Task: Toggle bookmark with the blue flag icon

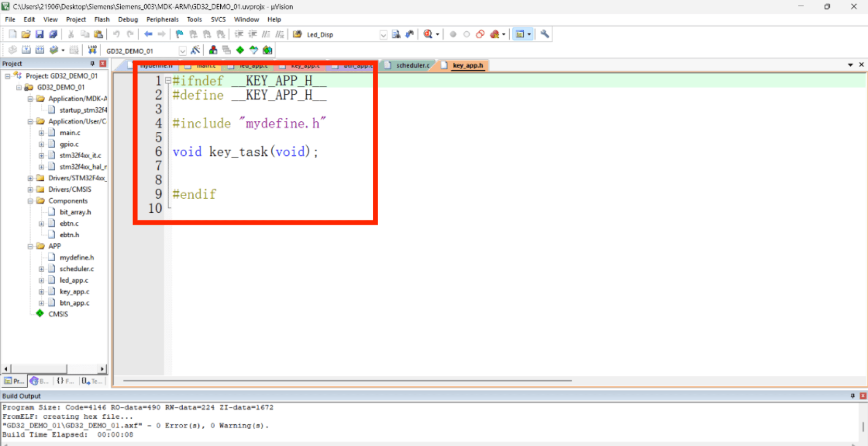Action: pyautogui.click(x=180, y=34)
